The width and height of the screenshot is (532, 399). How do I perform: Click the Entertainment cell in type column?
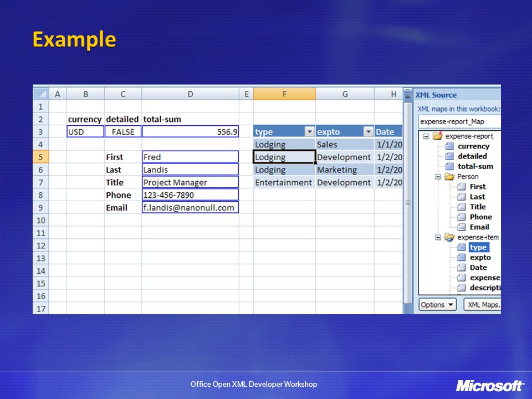pos(284,182)
